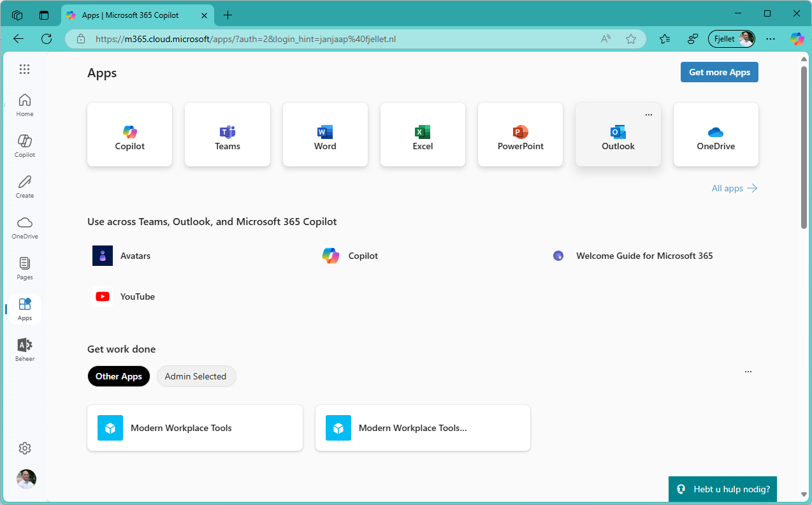Open Edge workspaces icon in title bar
Screen dimensions: 812x505
[x=17, y=15]
